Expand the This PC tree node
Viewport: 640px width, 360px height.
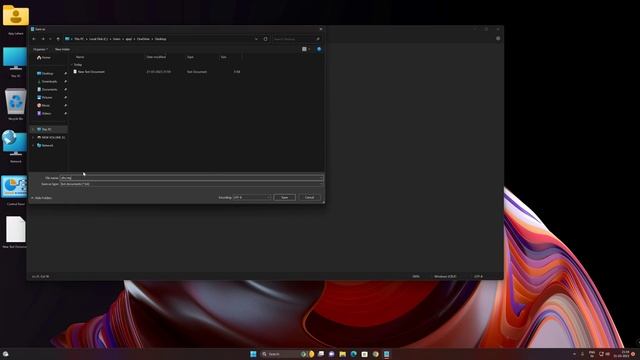click(x=33, y=129)
